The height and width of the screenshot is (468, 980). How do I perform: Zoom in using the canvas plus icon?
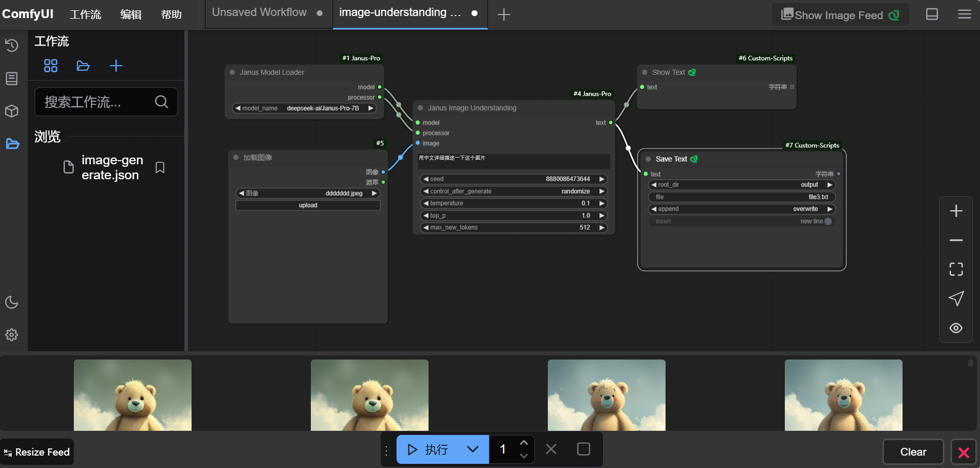point(956,211)
